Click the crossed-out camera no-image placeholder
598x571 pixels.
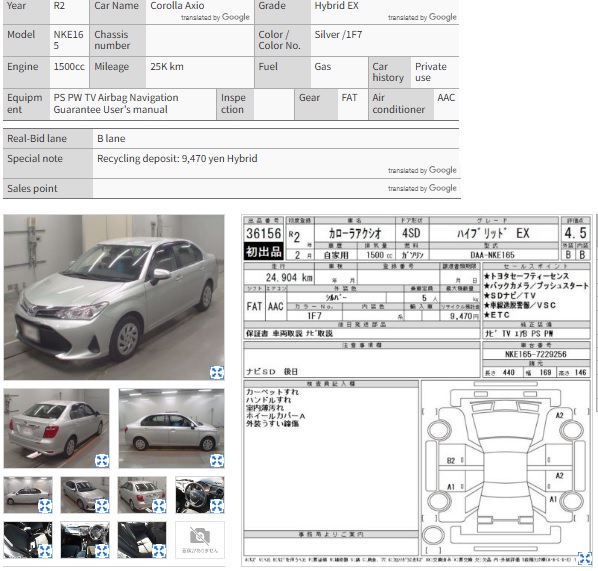[x=200, y=540]
